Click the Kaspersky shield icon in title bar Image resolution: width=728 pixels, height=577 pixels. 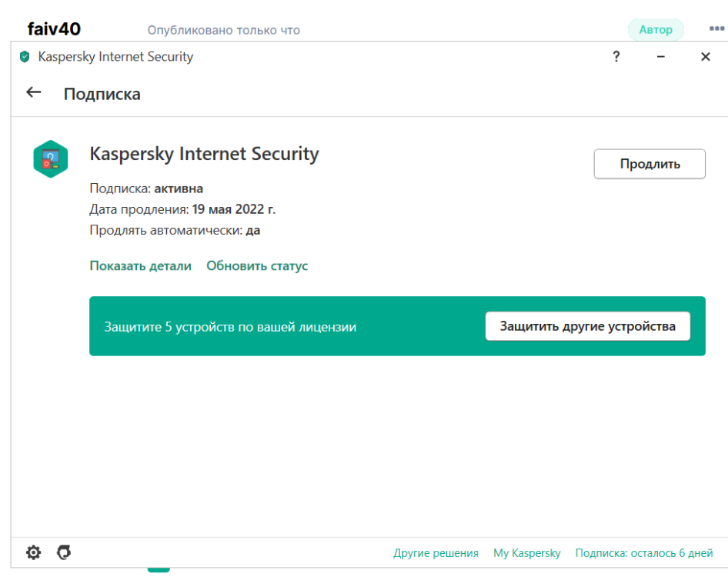pos(25,57)
